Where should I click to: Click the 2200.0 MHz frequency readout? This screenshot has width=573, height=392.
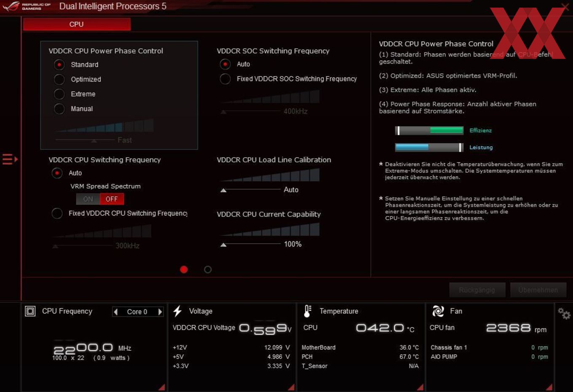(x=92, y=348)
